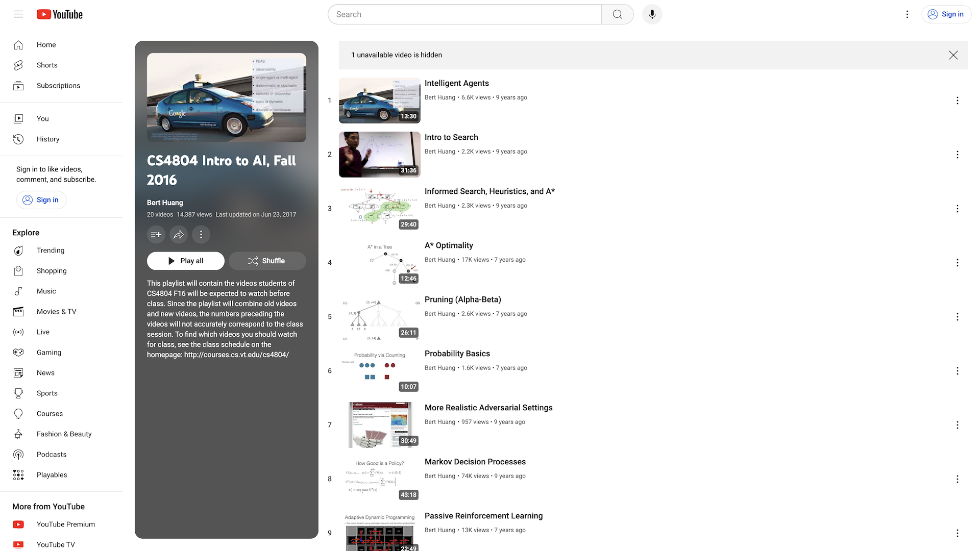
Task: Open Shorts from sidebar
Action: pos(61,65)
